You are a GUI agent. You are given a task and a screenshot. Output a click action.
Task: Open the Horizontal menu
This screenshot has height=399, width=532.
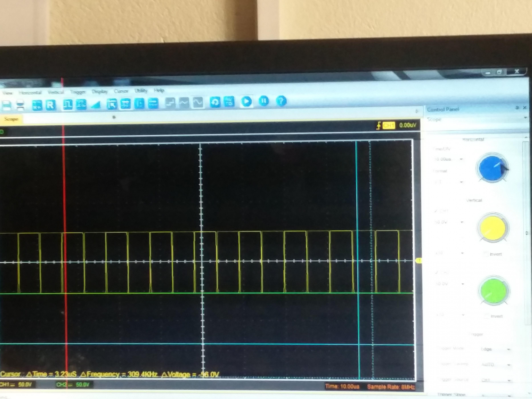click(x=30, y=92)
